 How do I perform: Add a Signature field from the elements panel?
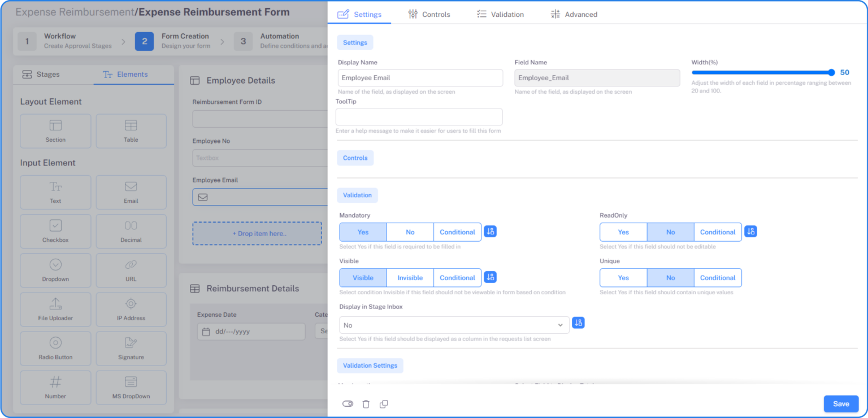click(131, 349)
